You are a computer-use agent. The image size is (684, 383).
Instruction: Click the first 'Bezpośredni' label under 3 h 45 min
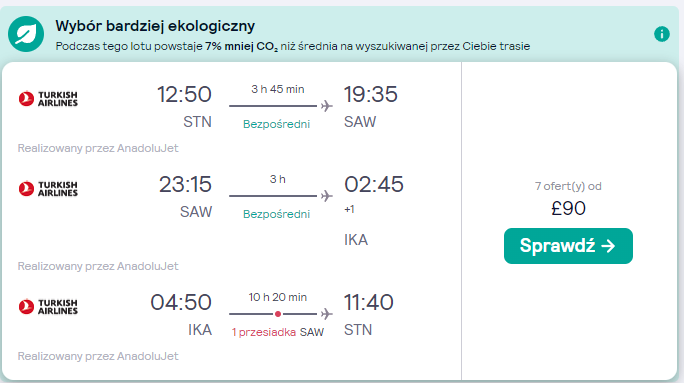277,124
